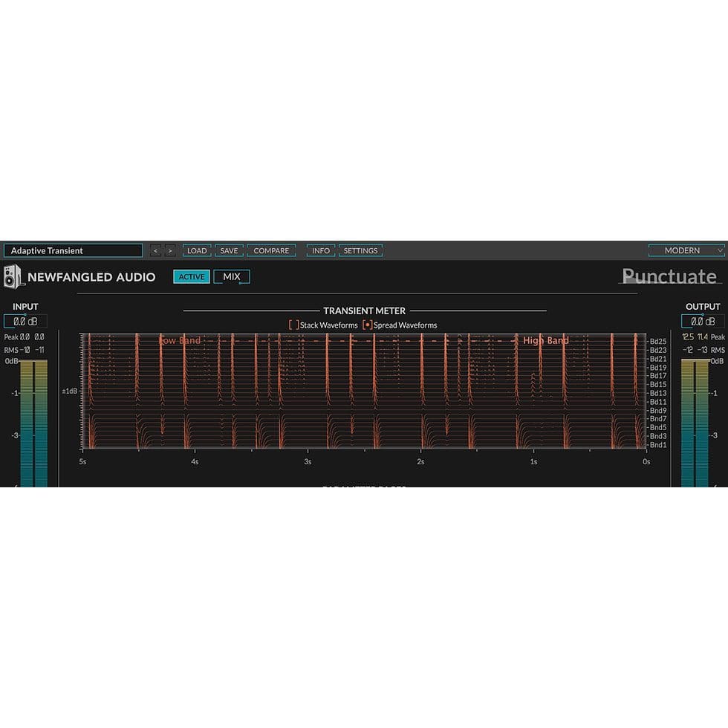Click the 'Bnd3' band label
Viewport: 728px width, 728px height.
[x=658, y=436]
